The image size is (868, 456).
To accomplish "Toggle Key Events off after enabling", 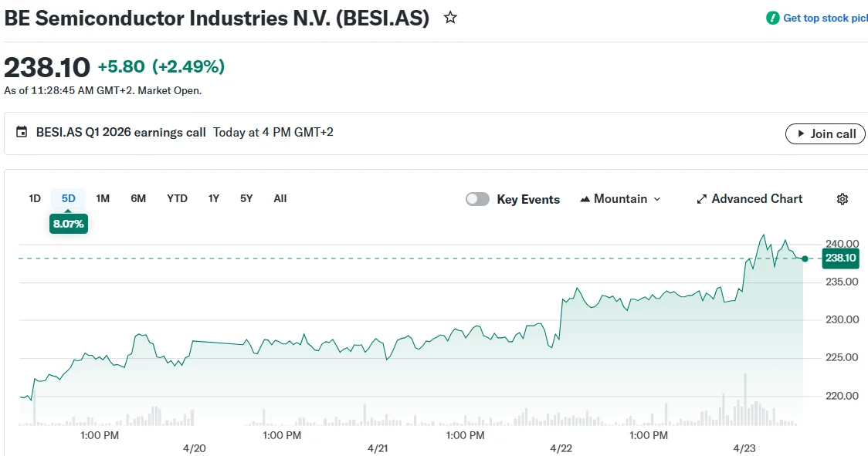I will [x=477, y=199].
